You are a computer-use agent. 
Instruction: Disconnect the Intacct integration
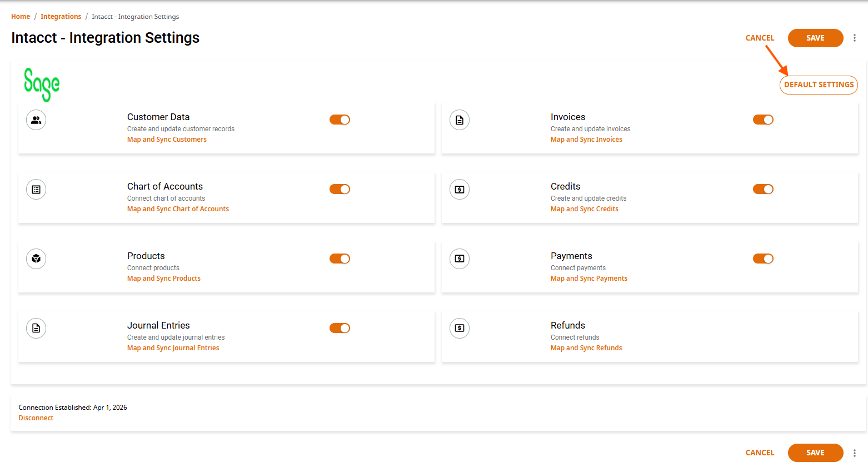[36, 418]
